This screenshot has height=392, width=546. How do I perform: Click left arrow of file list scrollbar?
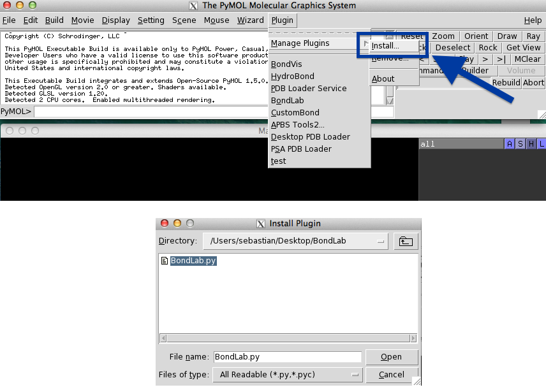(163, 338)
